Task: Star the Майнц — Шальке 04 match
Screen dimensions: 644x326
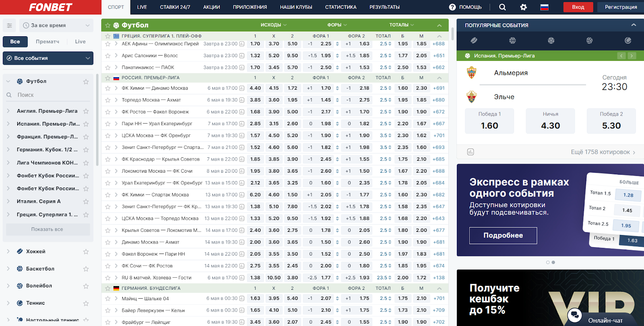Action: click(108, 299)
